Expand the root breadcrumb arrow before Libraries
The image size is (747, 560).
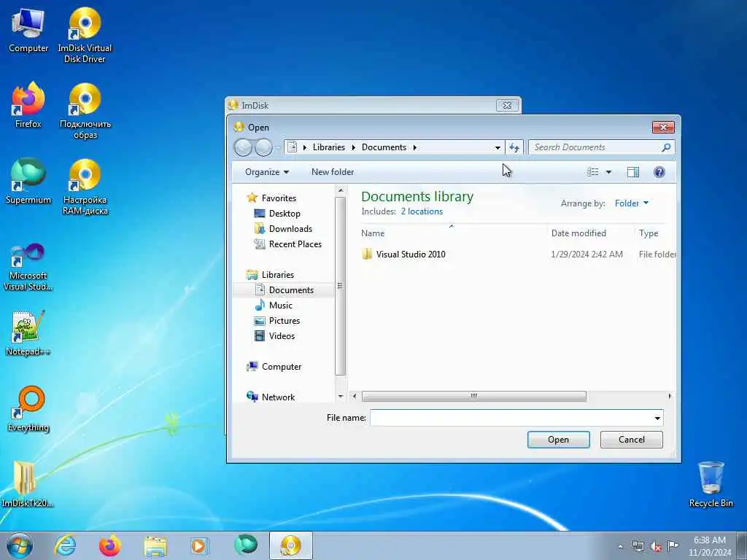tap(305, 147)
